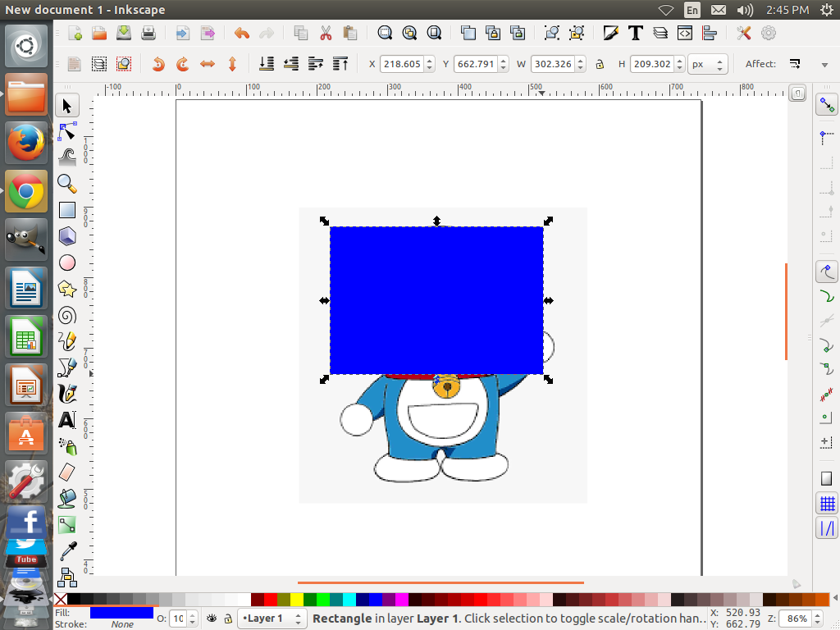Viewport: 840px width, 630px height.
Task: Decrease the W width value
Action: [x=582, y=68]
